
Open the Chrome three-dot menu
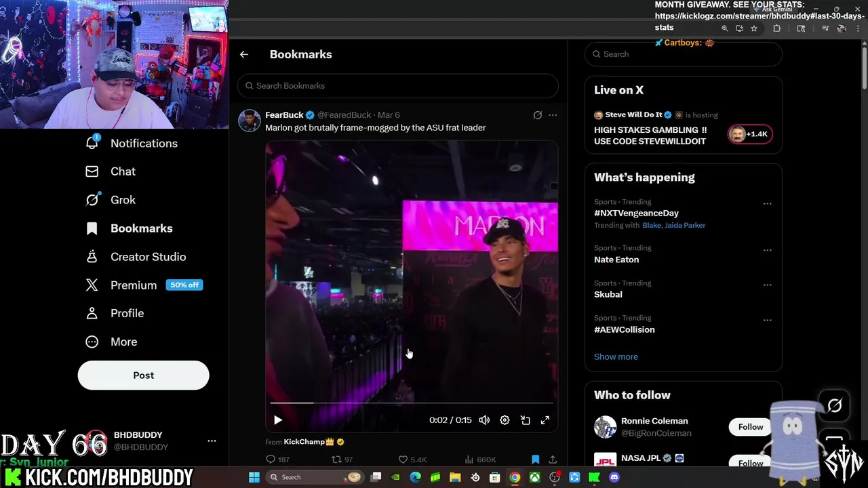(858, 28)
